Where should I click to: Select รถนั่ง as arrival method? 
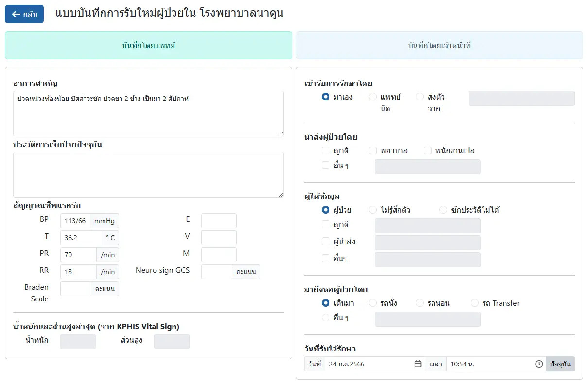click(x=373, y=303)
